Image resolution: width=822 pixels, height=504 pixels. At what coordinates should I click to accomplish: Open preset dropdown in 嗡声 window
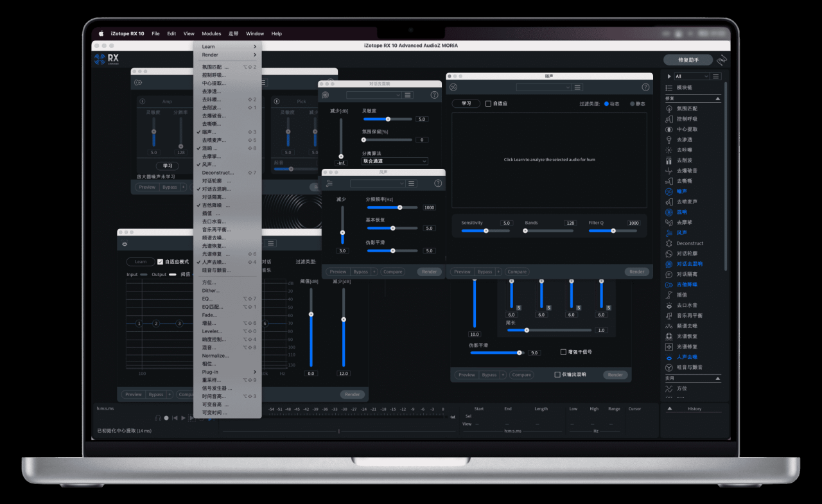[543, 87]
